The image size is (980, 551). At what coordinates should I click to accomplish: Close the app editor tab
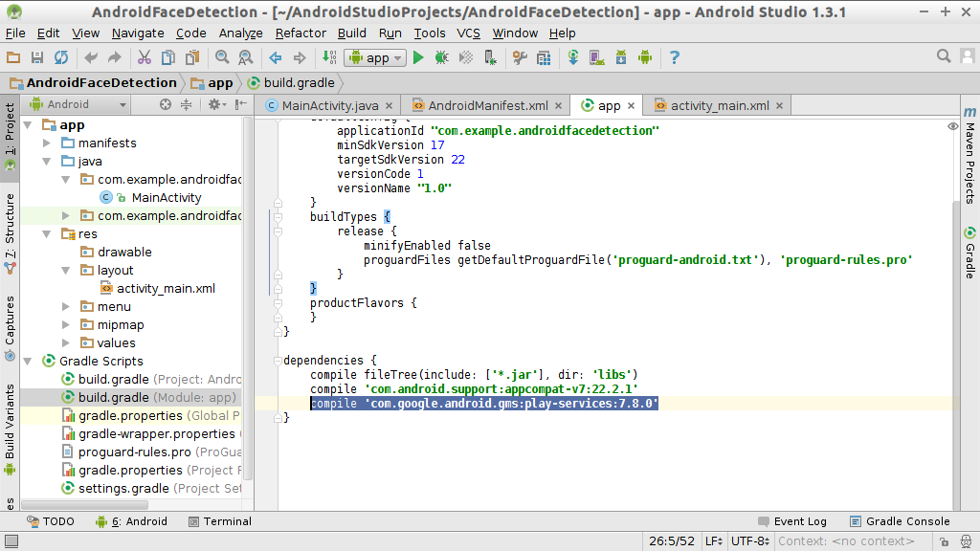[x=632, y=106]
